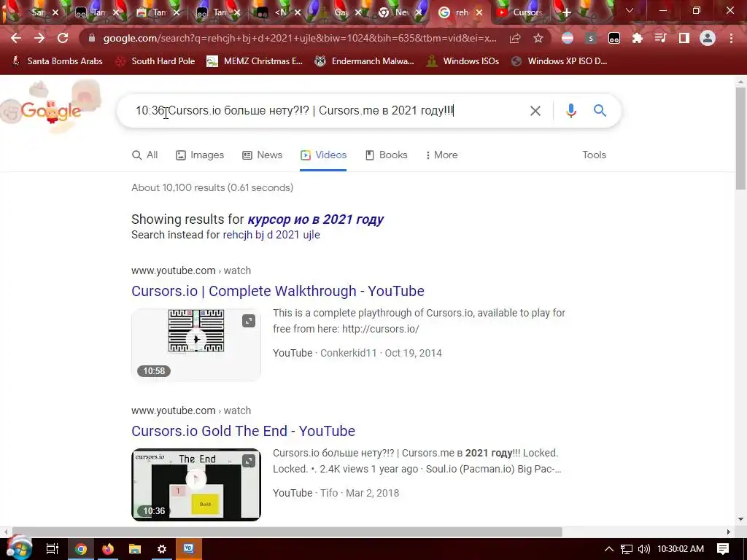Switch to the Books tab
747x560 pixels.
tap(386, 155)
